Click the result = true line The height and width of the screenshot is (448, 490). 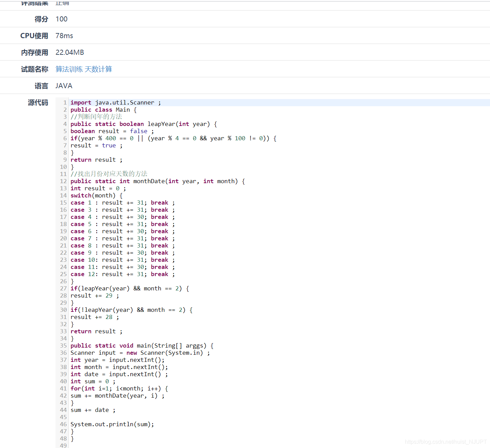pyautogui.click(x=96, y=145)
